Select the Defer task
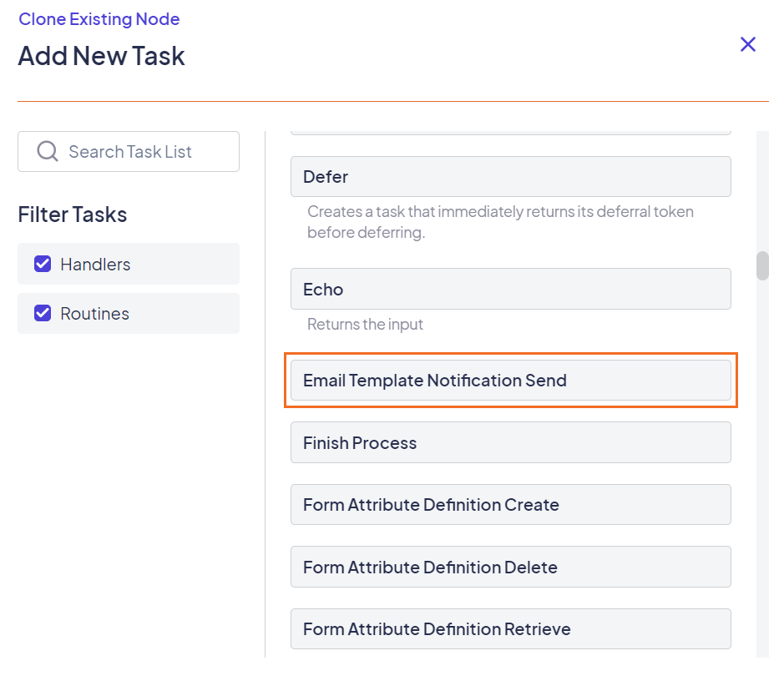This screenshot has width=784, height=676. click(510, 177)
